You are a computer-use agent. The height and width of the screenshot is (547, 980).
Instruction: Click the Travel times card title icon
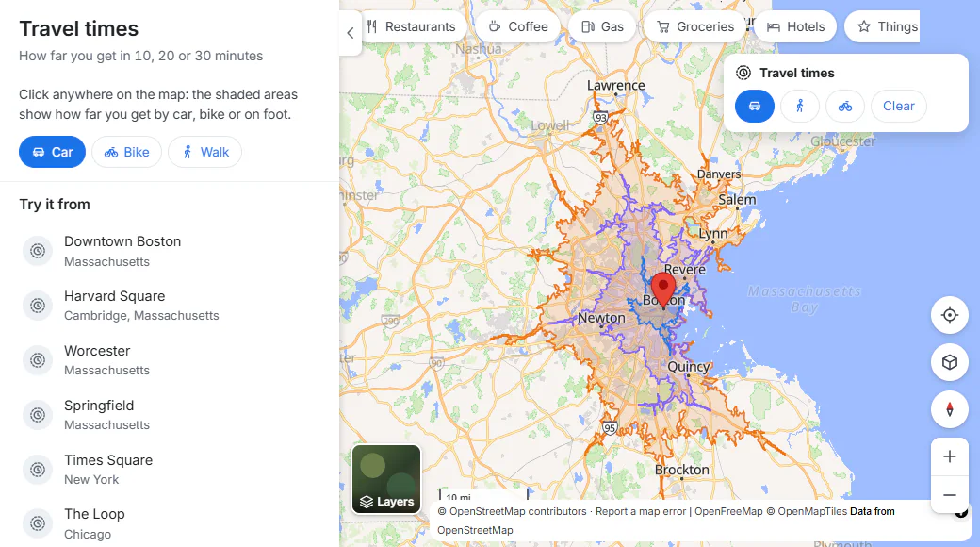click(x=743, y=73)
